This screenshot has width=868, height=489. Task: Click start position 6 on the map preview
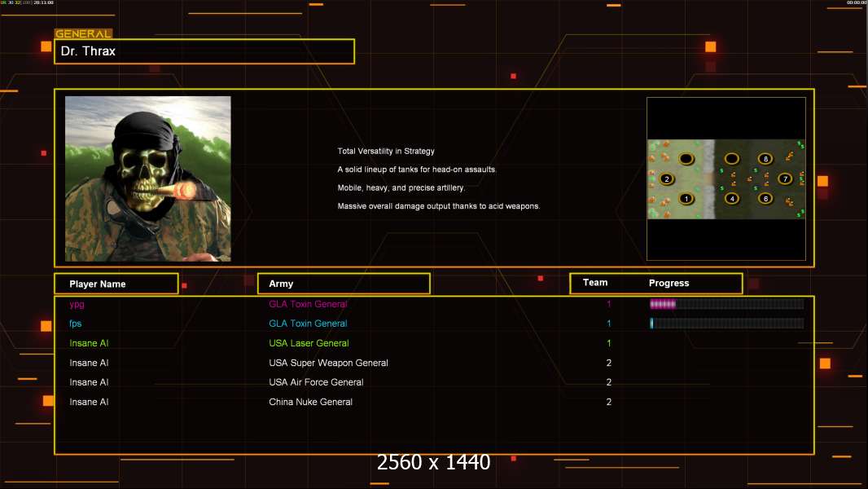(765, 199)
